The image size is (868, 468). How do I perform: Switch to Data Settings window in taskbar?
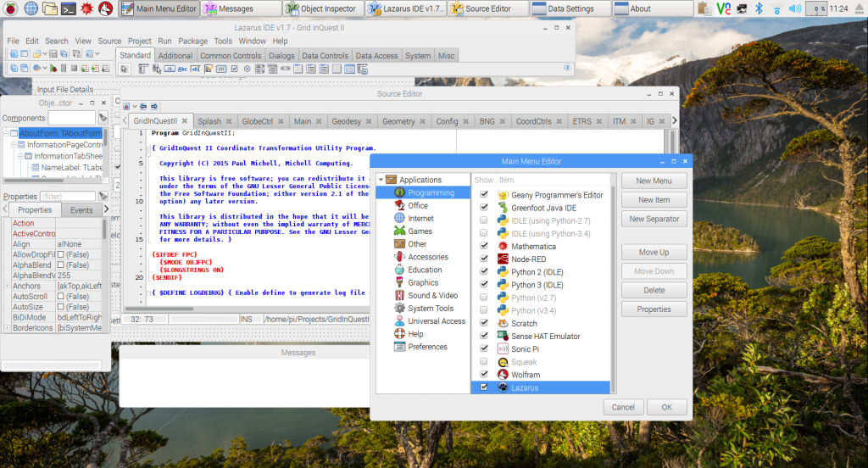[570, 8]
